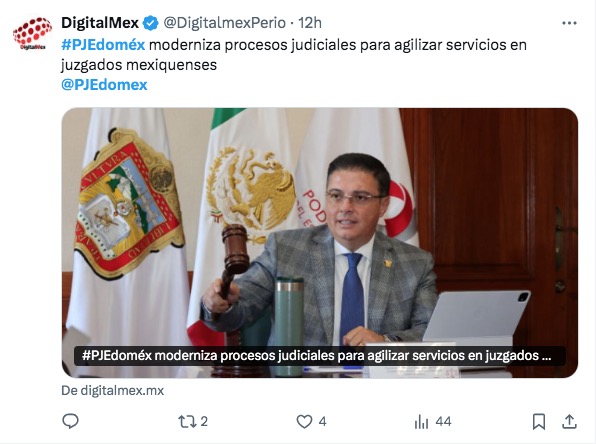Click the repost count of 2
Screen dimensions: 596x444
204,421
